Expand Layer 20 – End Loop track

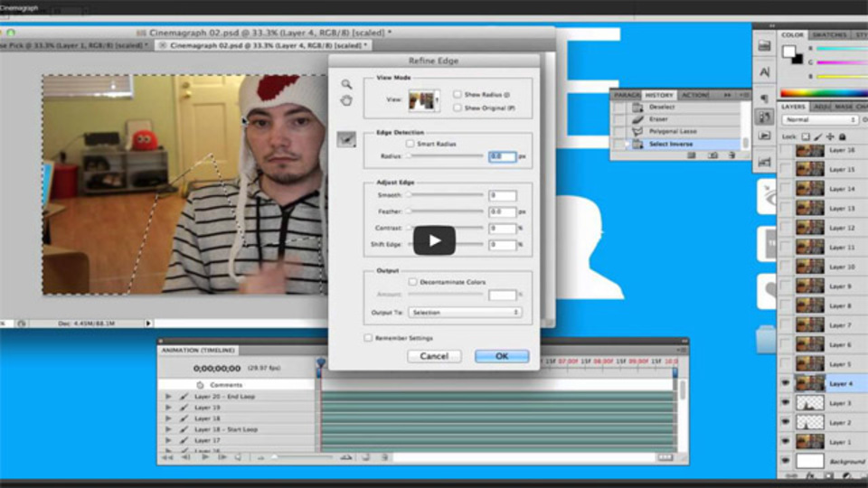click(x=168, y=397)
